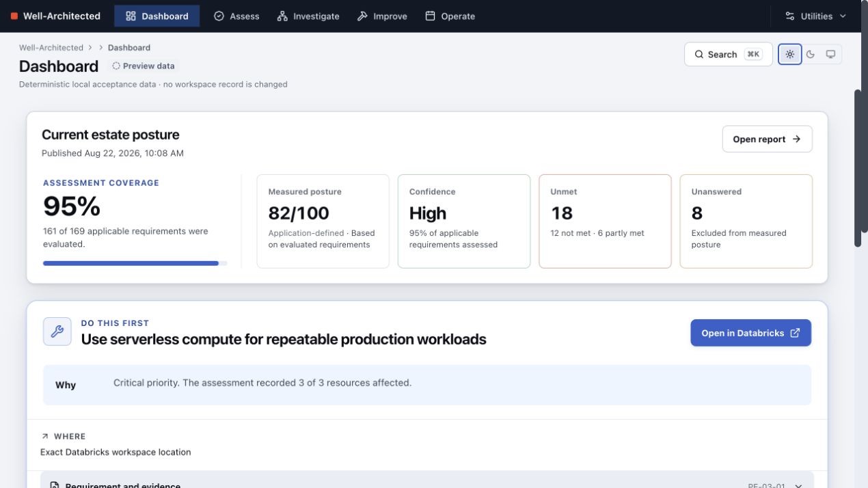Screen dimensions: 868x488
Task: Expand the Utilities dropdown menu
Action: (815, 16)
